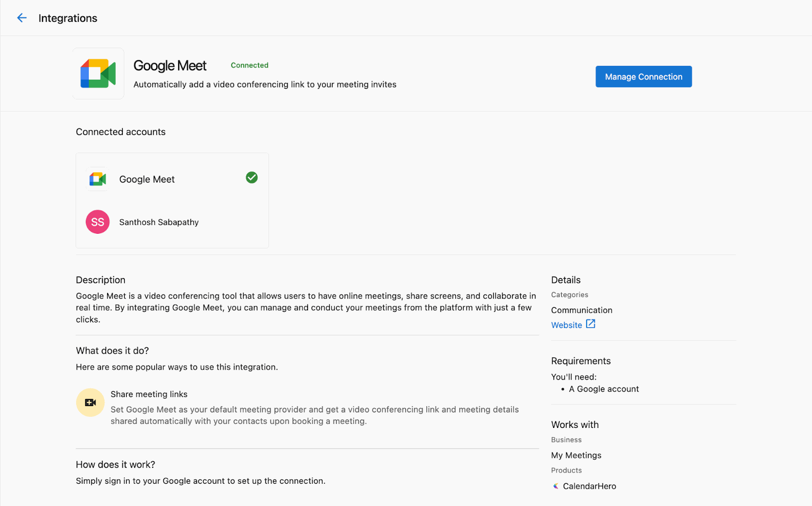The image size is (812, 506).
Task: Click the How does it work? heading
Action: (116, 464)
